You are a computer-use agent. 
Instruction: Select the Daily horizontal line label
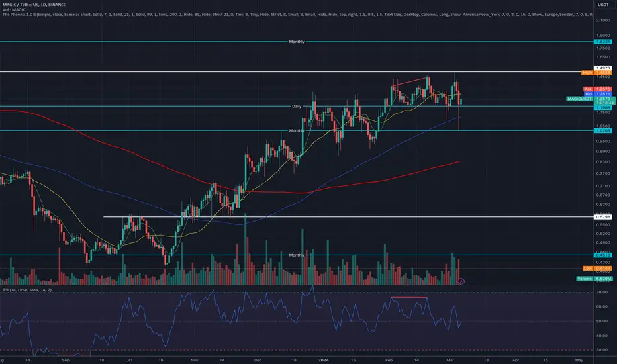point(297,107)
